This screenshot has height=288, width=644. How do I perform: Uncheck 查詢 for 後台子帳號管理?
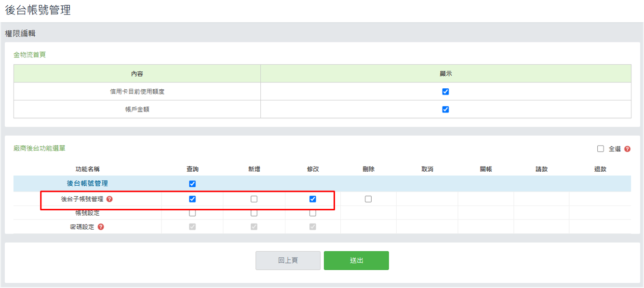coord(192,199)
